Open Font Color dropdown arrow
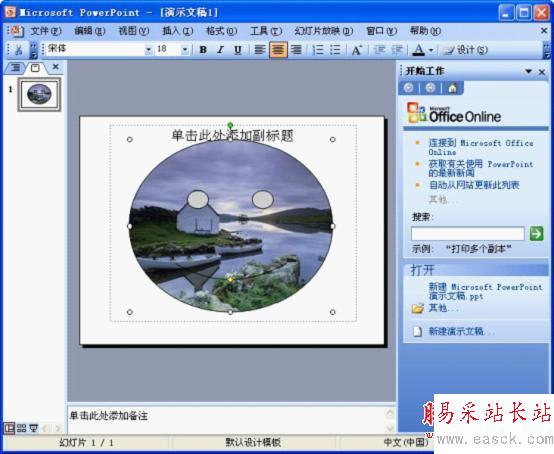The height and width of the screenshot is (454, 554). click(x=431, y=50)
